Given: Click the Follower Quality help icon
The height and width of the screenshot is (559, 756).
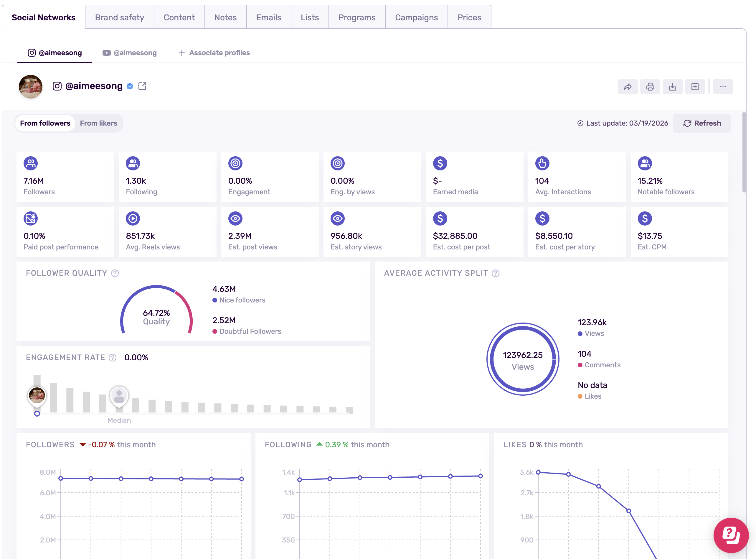Looking at the screenshot, I should [x=115, y=273].
